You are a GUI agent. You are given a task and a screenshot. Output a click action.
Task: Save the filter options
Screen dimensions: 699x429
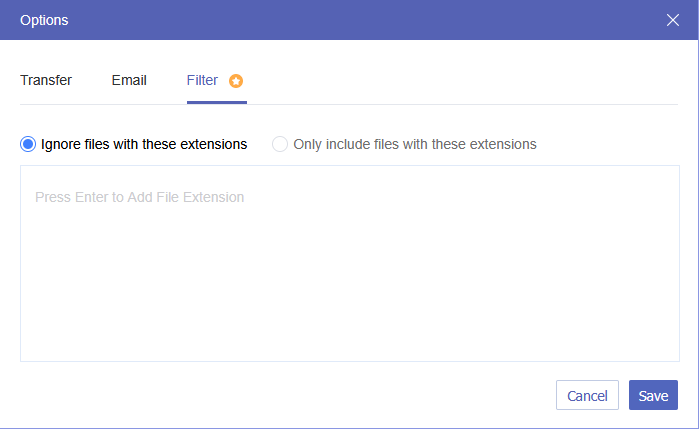pyautogui.click(x=653, y=396)
